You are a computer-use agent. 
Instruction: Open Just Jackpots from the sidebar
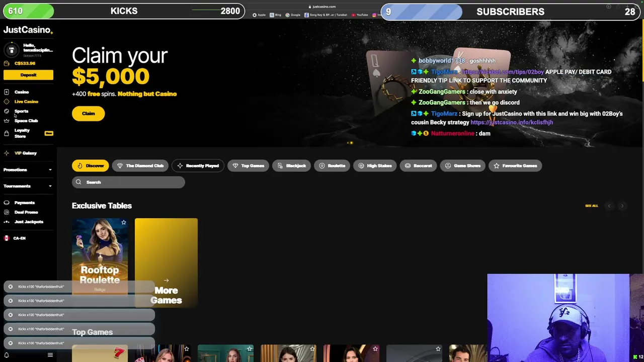tap(29, 222)
